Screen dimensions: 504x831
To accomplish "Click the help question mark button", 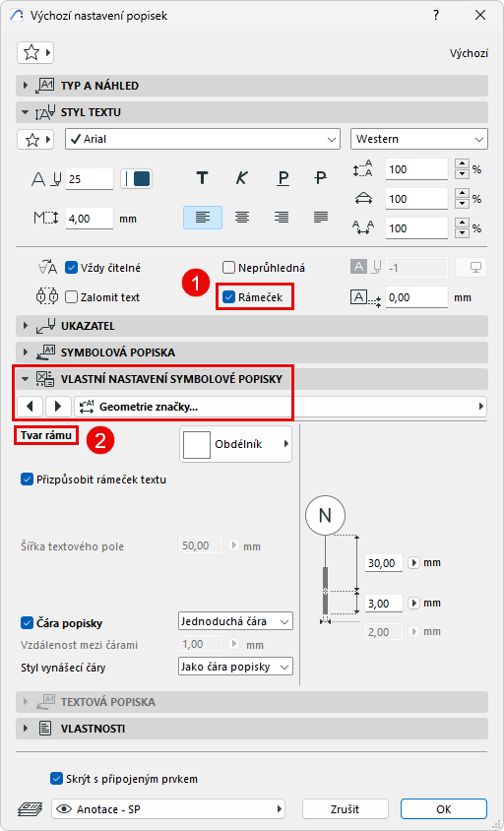I will coord(436,16).
